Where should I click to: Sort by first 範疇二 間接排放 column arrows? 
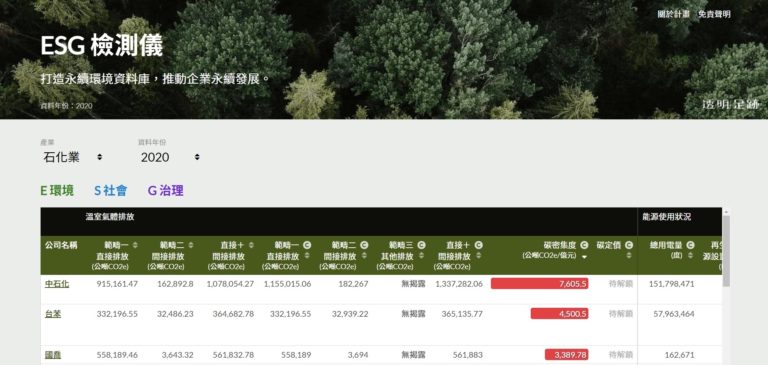pyautogui.click(x=191, y=245)
